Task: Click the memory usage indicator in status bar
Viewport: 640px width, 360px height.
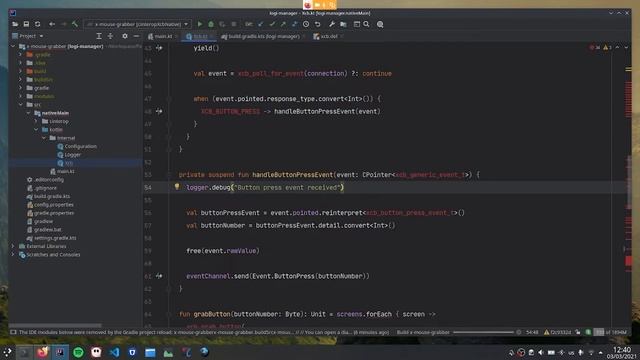Action: click(611, 333)
